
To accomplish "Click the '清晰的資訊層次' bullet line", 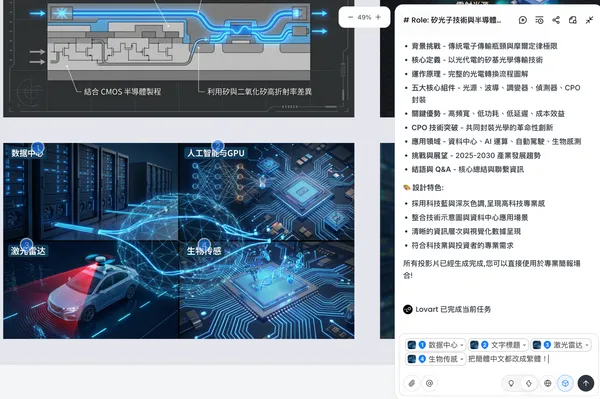I will pos(466,231).
